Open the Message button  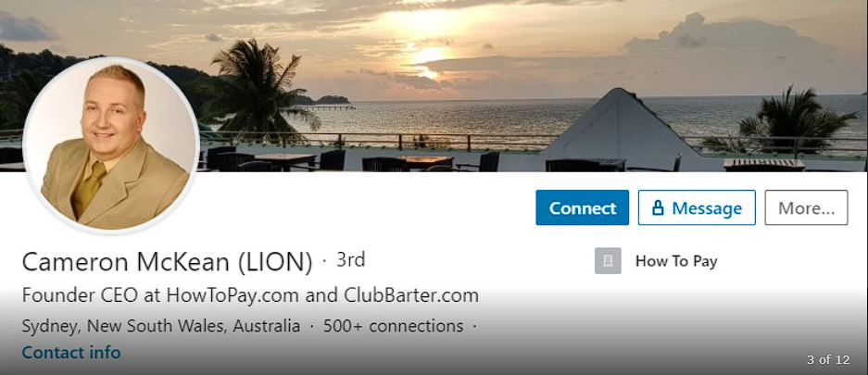pyautogui.click(x=697, y=207)
